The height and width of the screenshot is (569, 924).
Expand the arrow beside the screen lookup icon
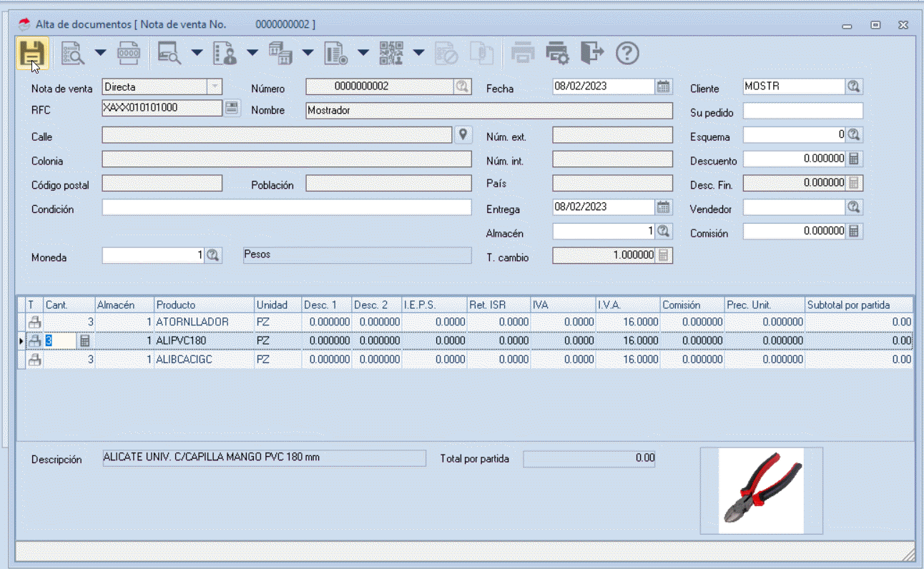click(197, 52)
